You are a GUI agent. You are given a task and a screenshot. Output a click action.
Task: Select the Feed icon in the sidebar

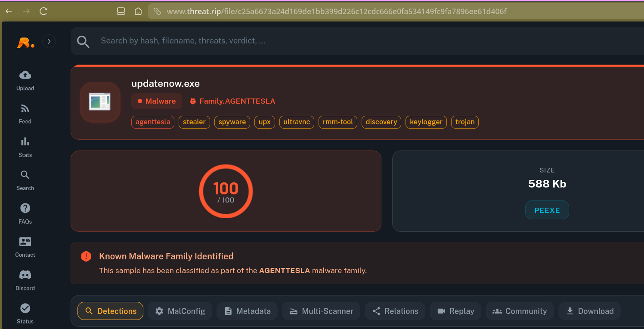coord(25,114)
